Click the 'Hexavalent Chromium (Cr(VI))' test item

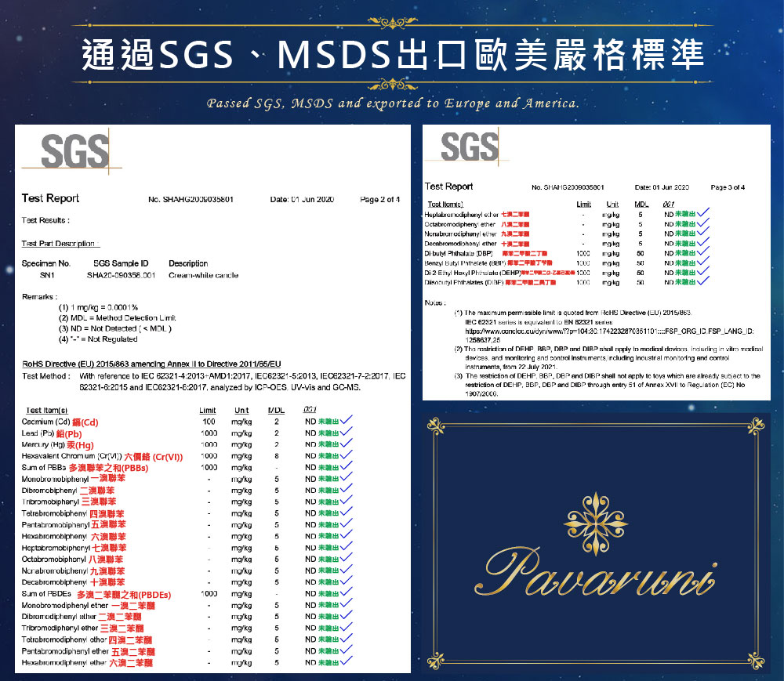[102, 456]
